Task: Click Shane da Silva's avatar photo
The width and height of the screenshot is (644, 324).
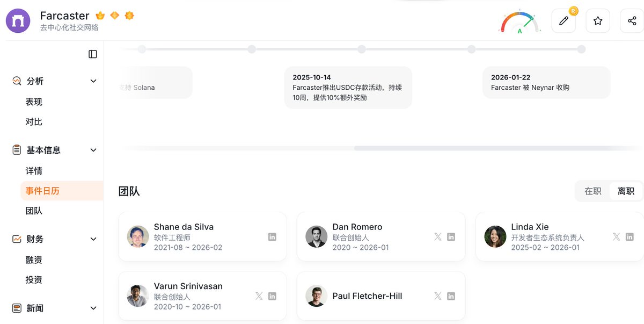Action: [x=138, y=237]
